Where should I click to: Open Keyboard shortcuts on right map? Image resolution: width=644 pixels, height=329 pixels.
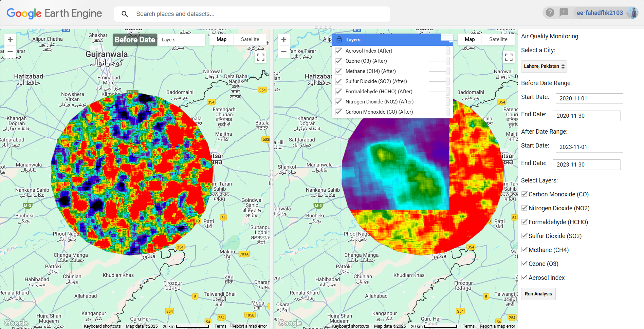pyautogui.click(x=350, y=326)
